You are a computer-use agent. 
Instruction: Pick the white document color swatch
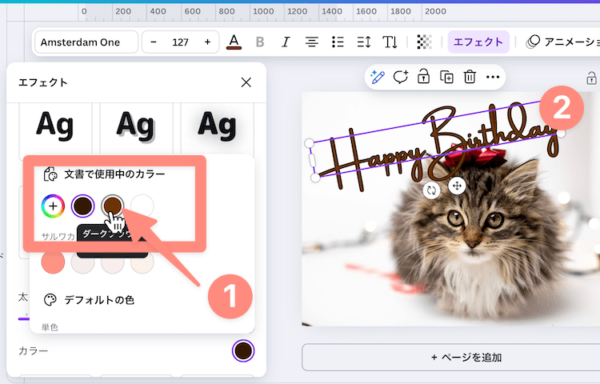click(142, 206)
